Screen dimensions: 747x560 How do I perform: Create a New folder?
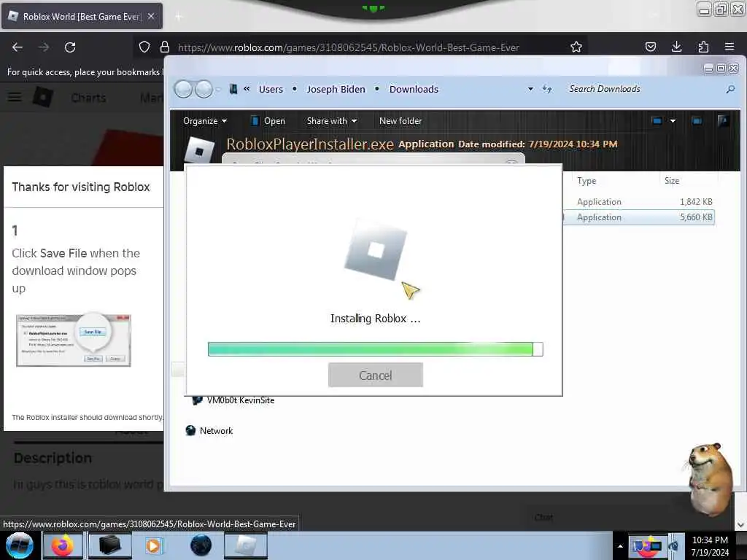point(400,121)
